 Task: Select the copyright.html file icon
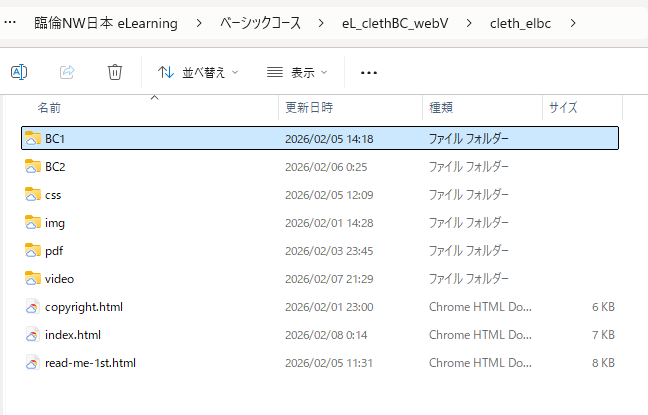(33, 307)
